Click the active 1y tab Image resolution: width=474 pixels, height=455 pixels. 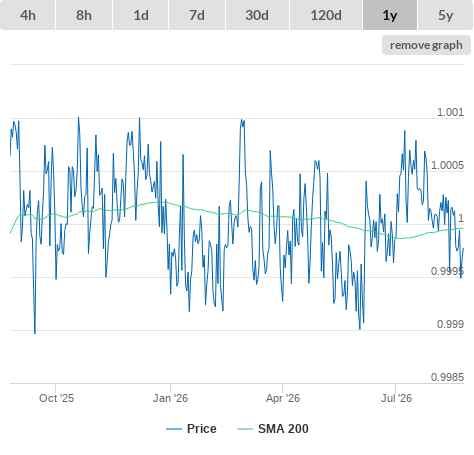point(390,15)
